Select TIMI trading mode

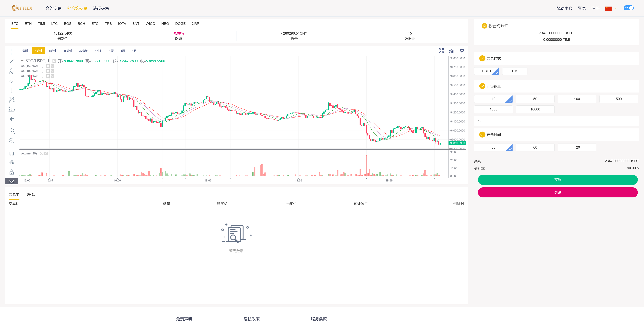click(515, 71)
